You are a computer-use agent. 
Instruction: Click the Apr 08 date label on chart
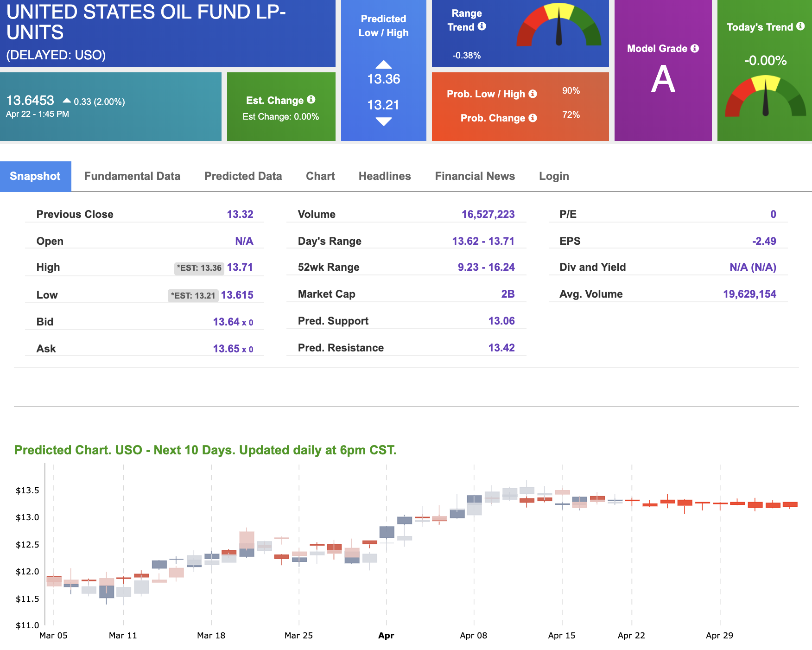pyautogui.click(x=473, y=636)
